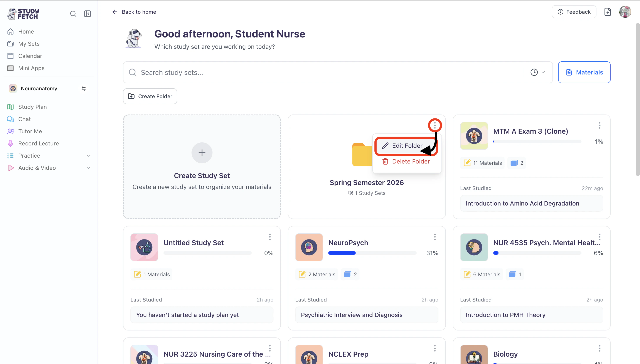Collapse the sidebar panel icon
Screen dimensions: 640x364
(x=88, y=14)
